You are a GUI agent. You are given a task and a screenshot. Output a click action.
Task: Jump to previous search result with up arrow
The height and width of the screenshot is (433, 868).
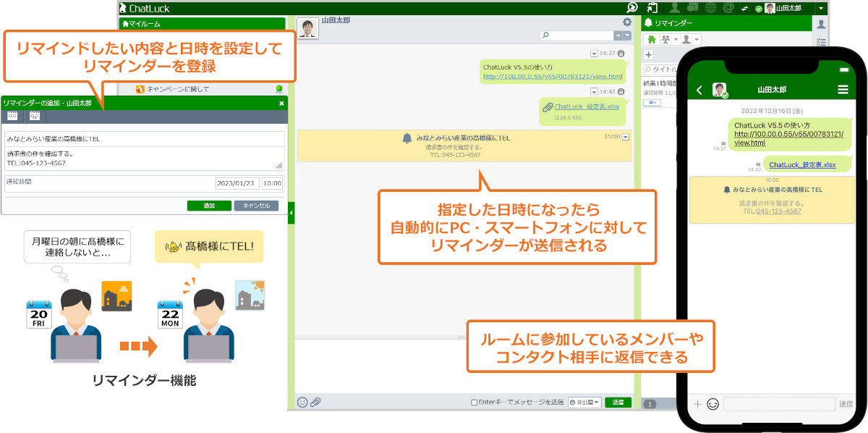pos(618,35)
